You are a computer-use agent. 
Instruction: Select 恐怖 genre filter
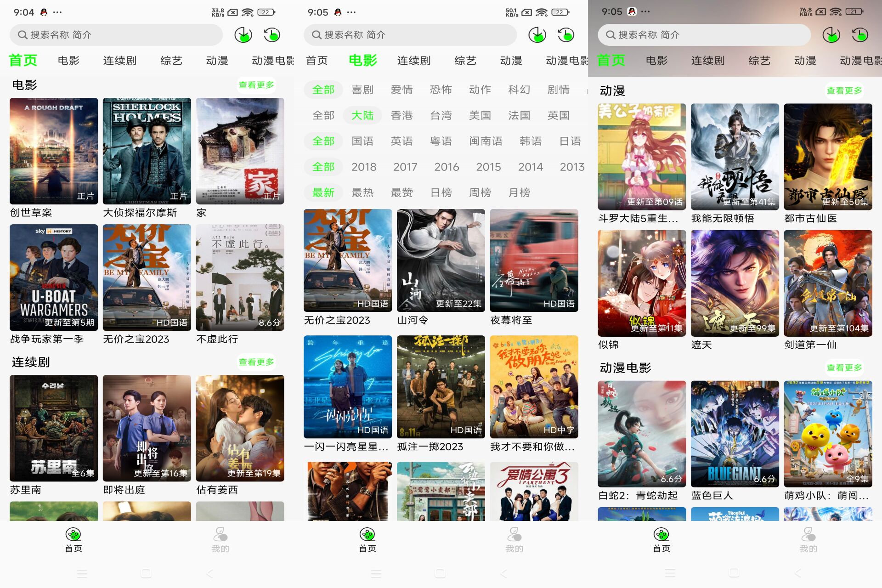pos(441,90)
